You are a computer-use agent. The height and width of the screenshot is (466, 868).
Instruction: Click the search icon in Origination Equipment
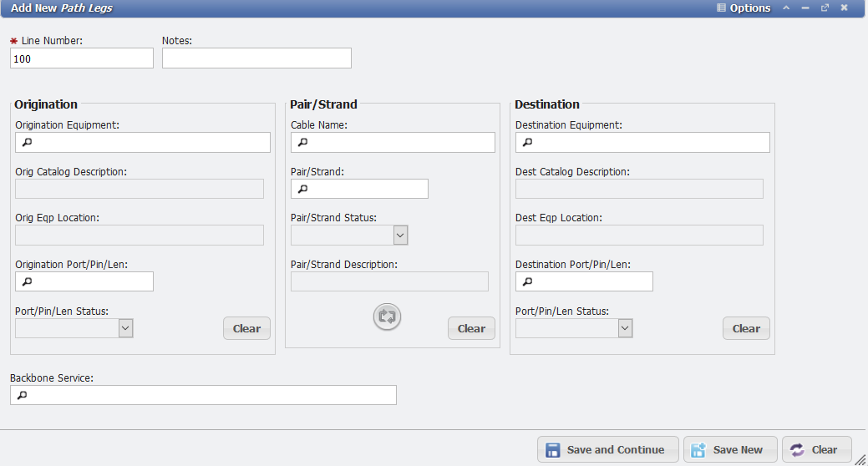(x=27, y=143)
